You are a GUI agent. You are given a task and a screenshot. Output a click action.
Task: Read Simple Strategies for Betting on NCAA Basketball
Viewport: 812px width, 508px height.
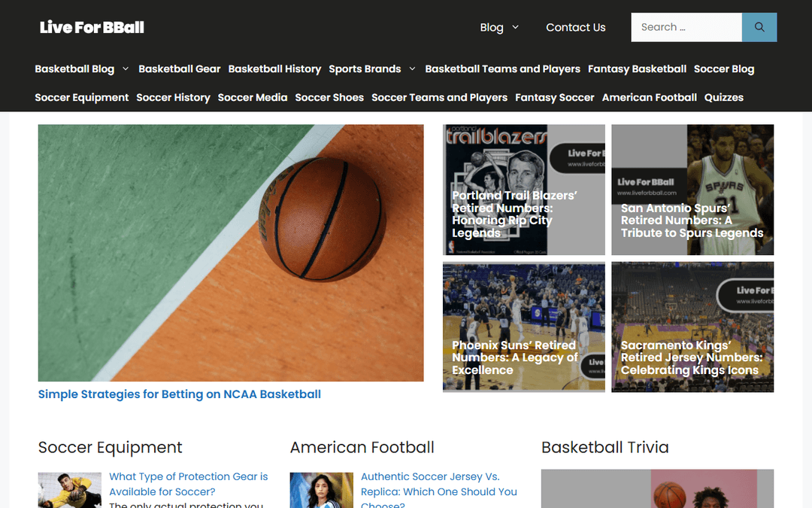tap(179, 394)
